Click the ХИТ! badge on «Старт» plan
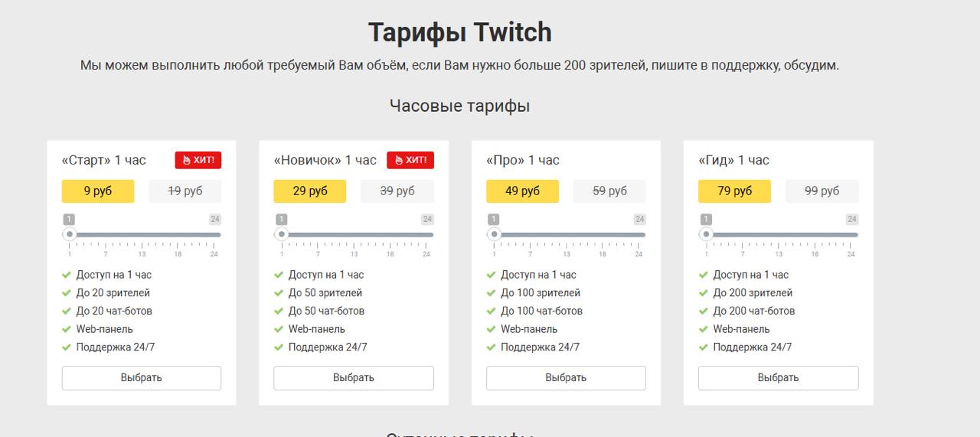This screenshot has width=980, height=437. (198, 160)
